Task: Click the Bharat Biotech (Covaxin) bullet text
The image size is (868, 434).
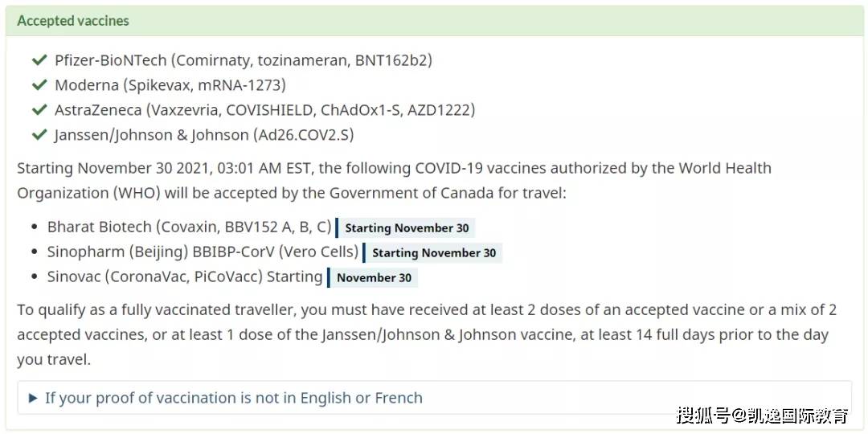Action: 189,227
